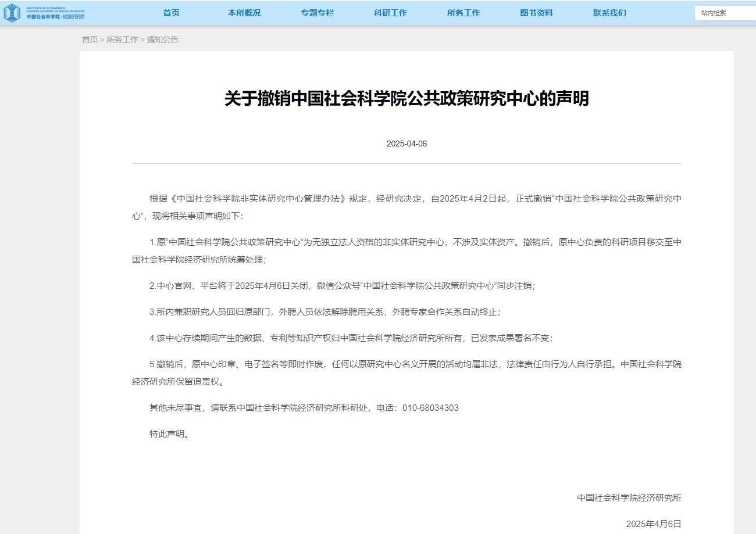Go back to 所务工作 via the breadcrumb
Screen dimensions: 756x534
tap(122, 40)
